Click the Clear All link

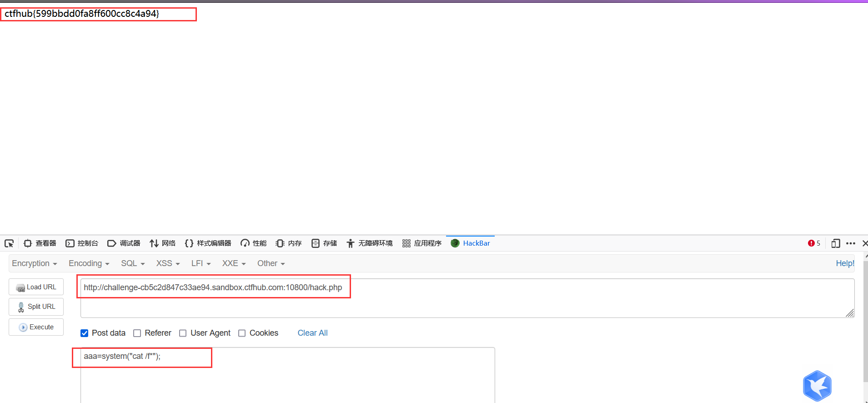[x=312, y=333]
